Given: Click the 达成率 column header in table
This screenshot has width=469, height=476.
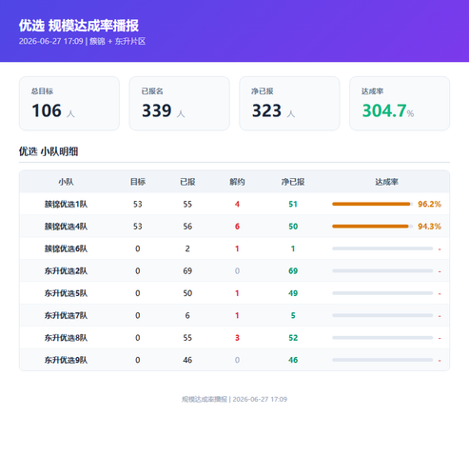Looking at the screenshot, I should (386, 182).
